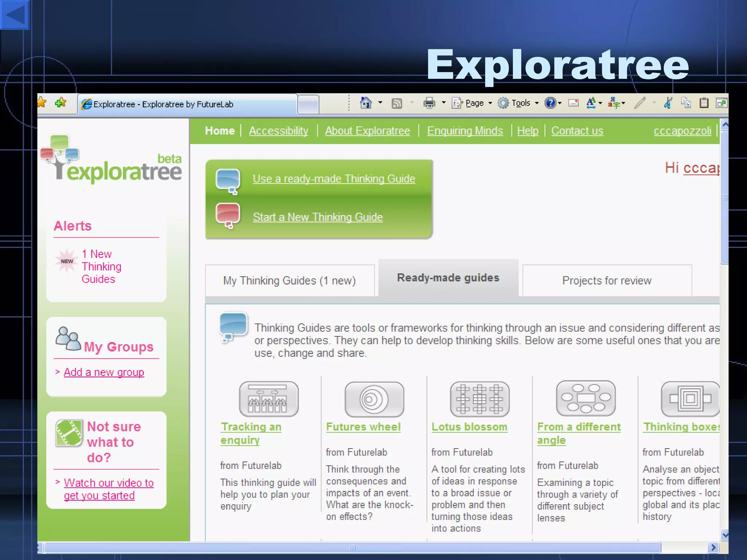Click the Home toolbar icon in browser
Viewport: 747px width, 560px height.
(365, 103)
